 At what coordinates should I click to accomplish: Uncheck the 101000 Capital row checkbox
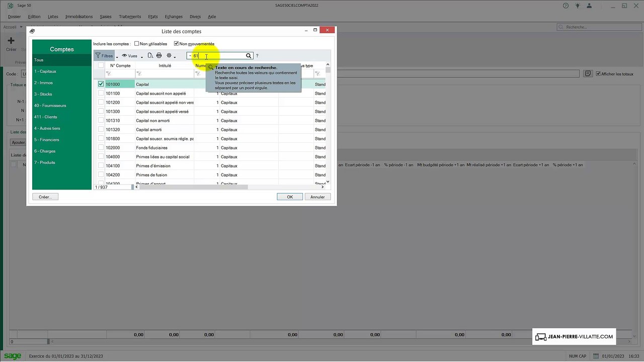click(x=101, y=84)
